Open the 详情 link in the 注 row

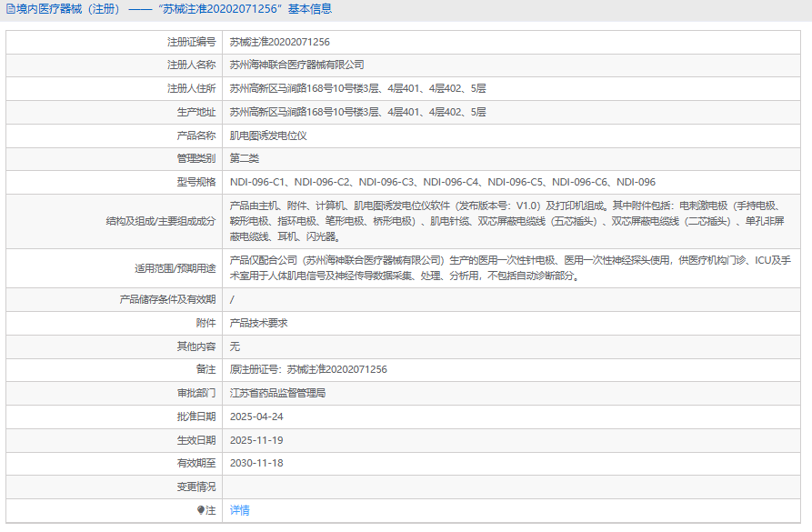point(239,510)
